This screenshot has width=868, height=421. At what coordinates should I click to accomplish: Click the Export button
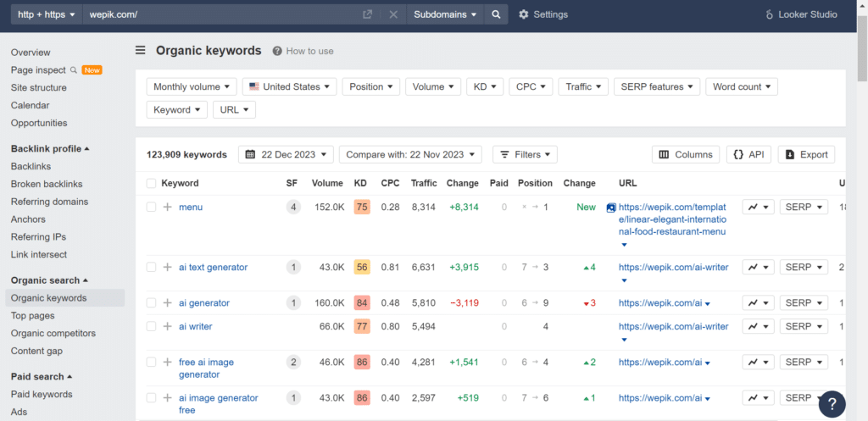806,154
